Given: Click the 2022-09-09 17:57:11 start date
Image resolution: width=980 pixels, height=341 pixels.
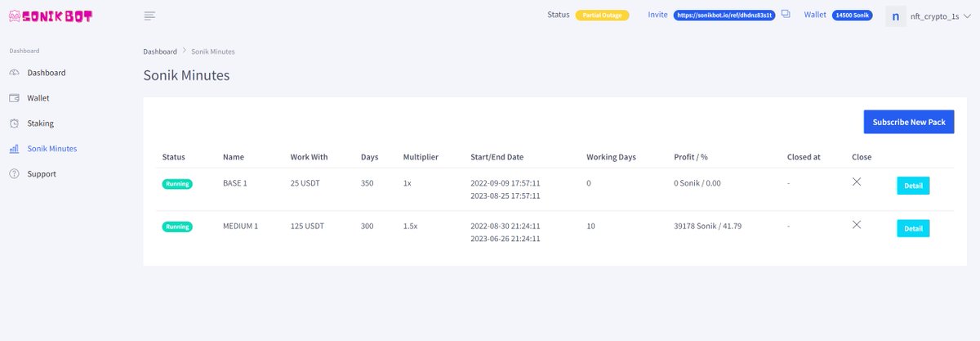Looking at the screenshot, I should click(x=506, y=183).
